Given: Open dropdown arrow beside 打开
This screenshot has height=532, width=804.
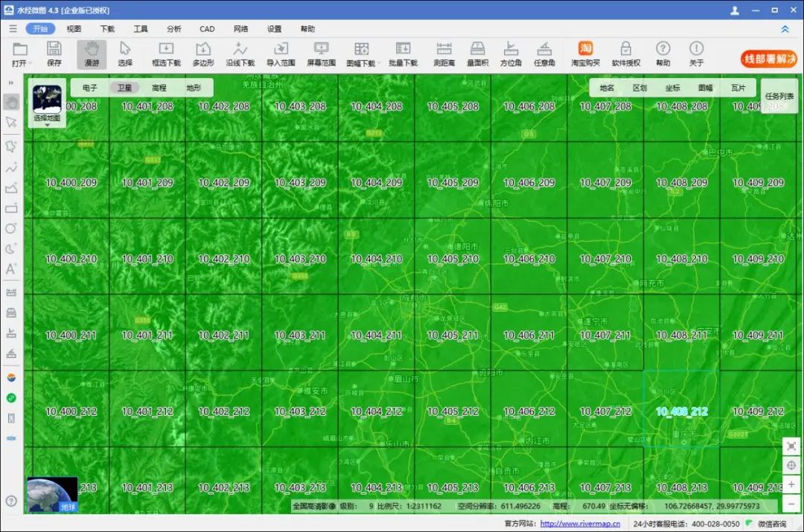Looking at the screenshot, I should click(x=31, y=63).
